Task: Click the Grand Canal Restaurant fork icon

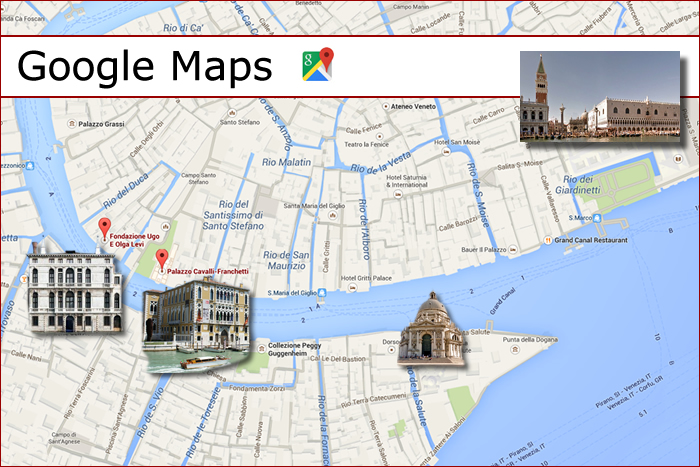Action: coord(548,240)
